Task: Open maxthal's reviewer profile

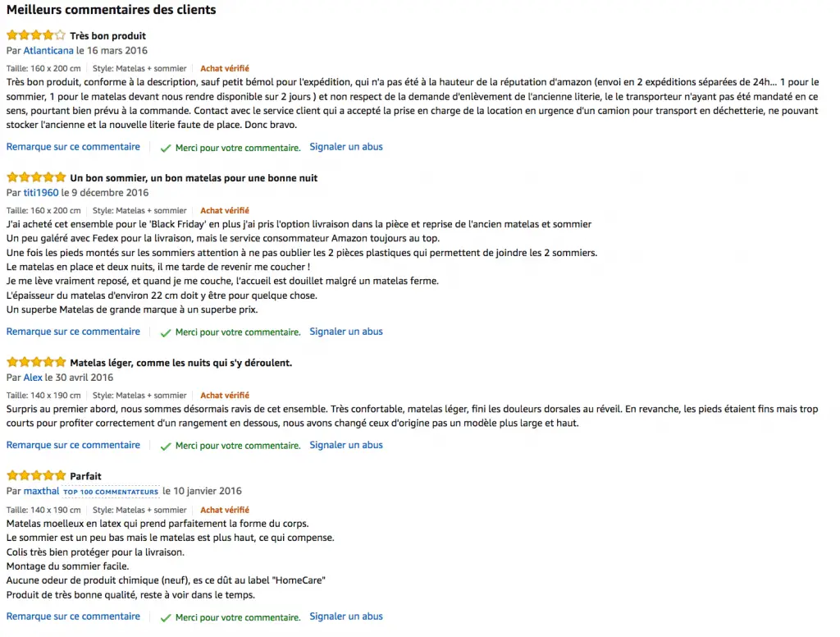Action: [41, 491]
